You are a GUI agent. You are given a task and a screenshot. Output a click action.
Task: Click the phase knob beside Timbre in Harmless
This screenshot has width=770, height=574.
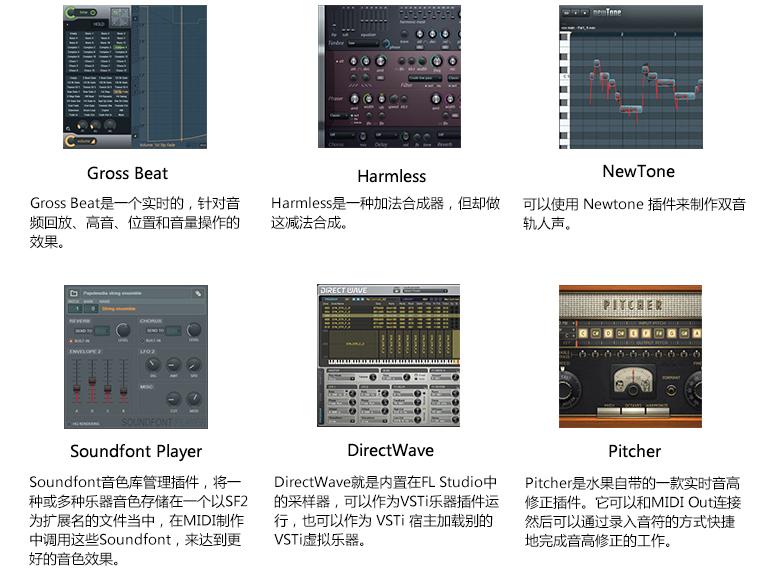386,43
